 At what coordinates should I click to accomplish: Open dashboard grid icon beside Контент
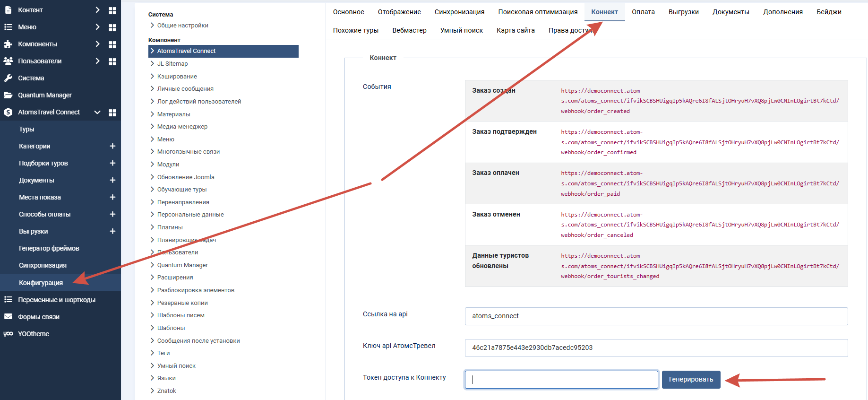112,10
